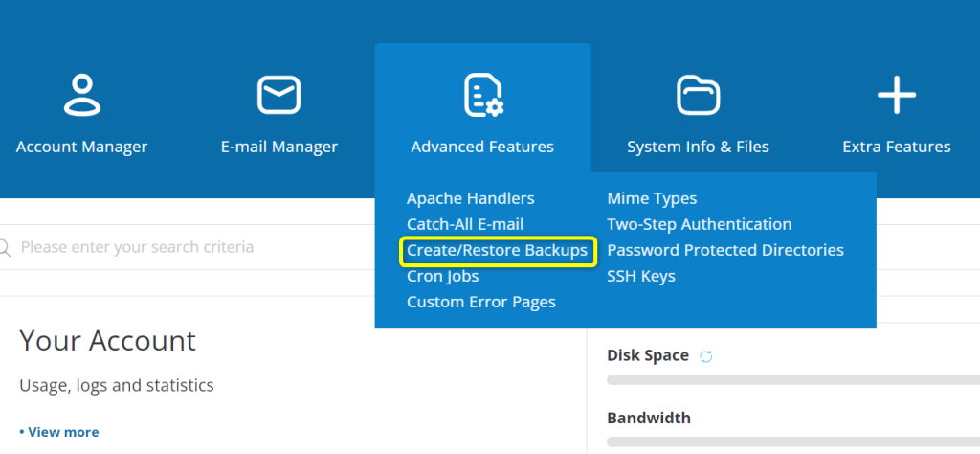Click the Account Manager person icon
The image size is (980, 454).
[82, 95]
